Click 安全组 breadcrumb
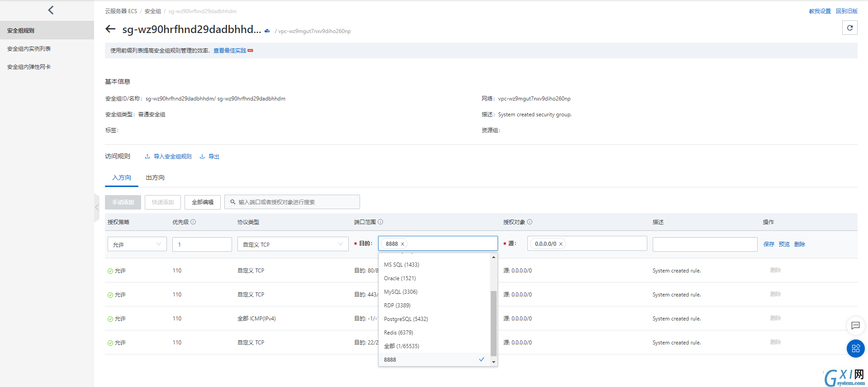Screen dimensions: 868x387 click(153, 11)
